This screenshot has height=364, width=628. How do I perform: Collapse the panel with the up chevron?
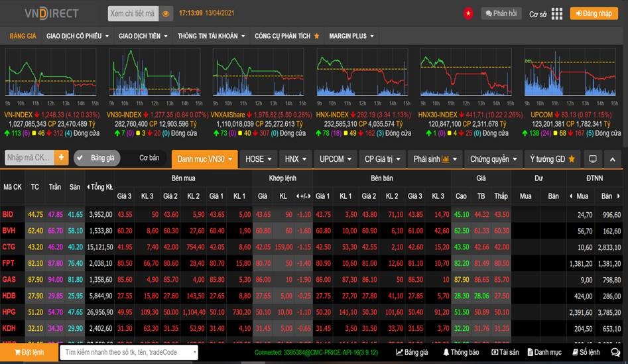pos(612,159)
